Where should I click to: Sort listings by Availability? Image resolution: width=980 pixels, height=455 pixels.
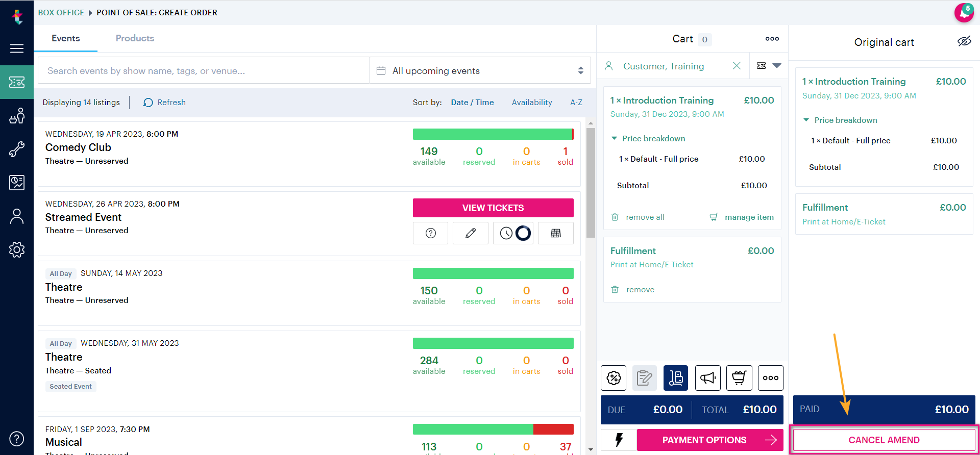coord(532,103)
